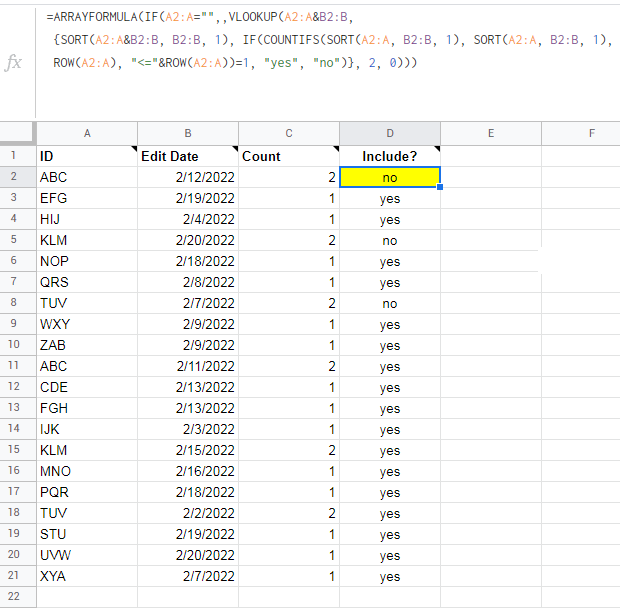This screenshot has width=620, height=608.
Task: Select cell with date 2/16/2022
Action: coord(188,471)
